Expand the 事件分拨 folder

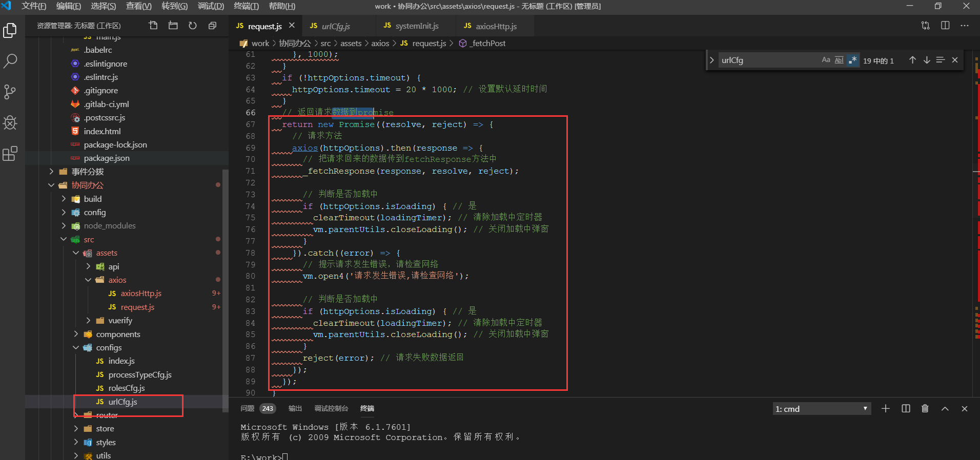point(51,172)
